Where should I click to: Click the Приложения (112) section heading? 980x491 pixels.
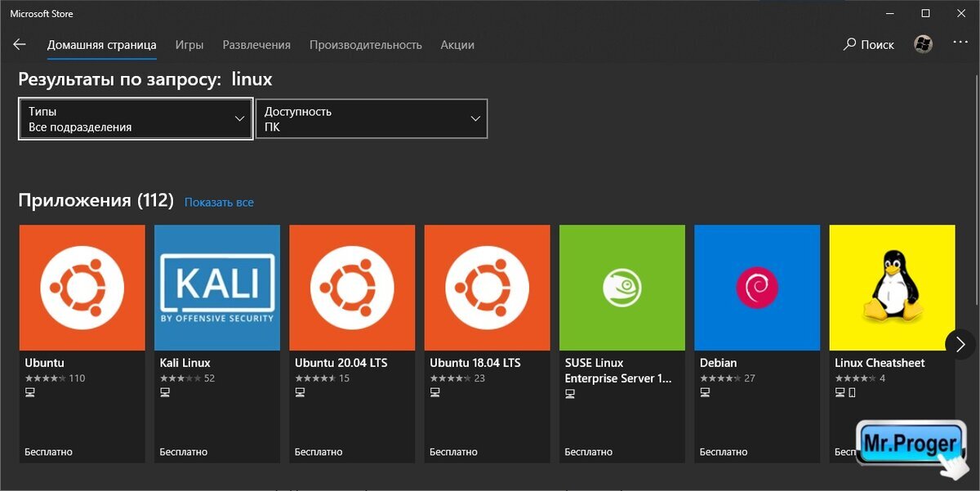pos(96,200)
